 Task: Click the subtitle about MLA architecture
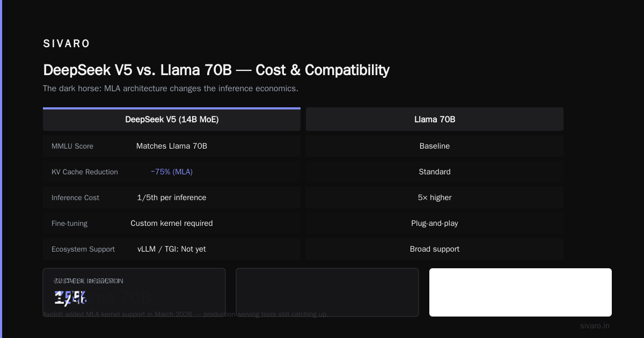[x=171, y=89]
